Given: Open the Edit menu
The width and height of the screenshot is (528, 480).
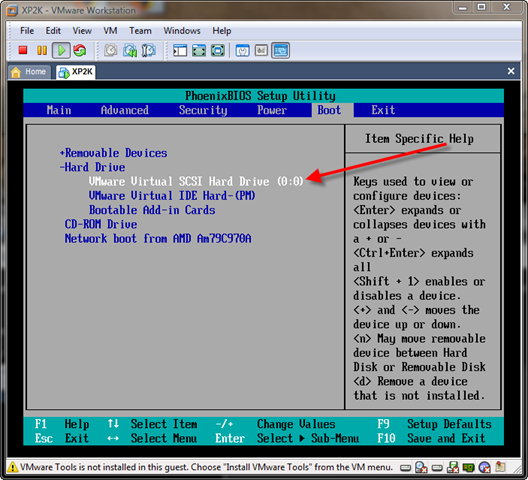Looking at the screenshot, I should click(53, 31).
